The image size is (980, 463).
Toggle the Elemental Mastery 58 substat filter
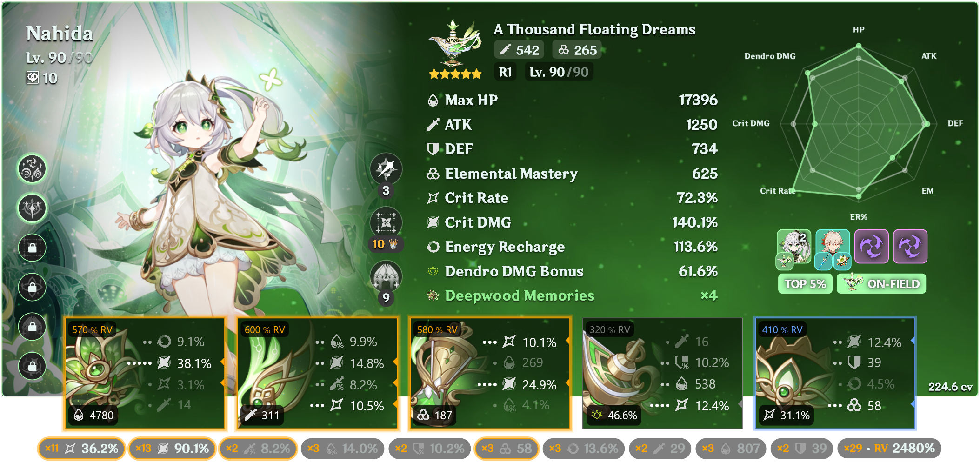coord(507,449)
